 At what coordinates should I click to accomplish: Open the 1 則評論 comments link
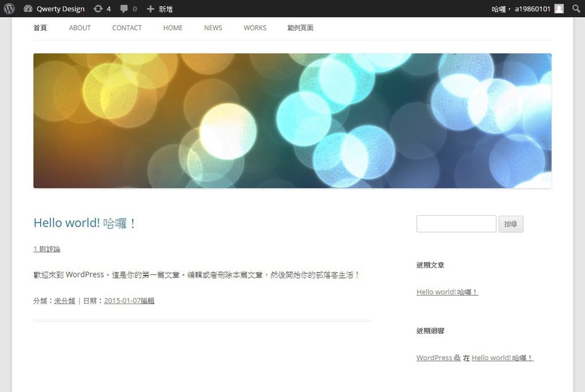click(47, 249)
